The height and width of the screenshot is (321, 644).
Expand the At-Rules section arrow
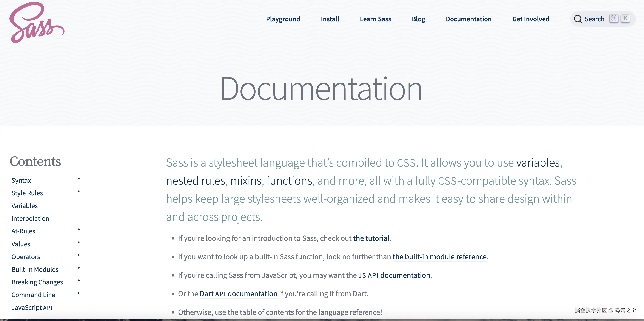tap(79, 230)
